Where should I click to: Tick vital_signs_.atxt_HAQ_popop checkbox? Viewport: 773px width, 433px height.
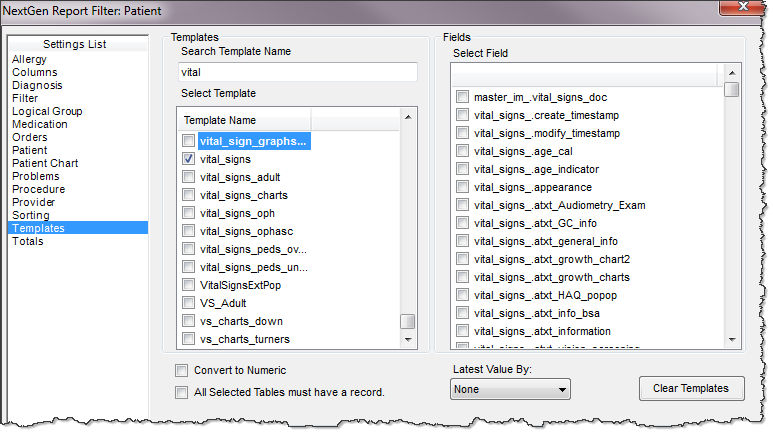click(462, 295)
